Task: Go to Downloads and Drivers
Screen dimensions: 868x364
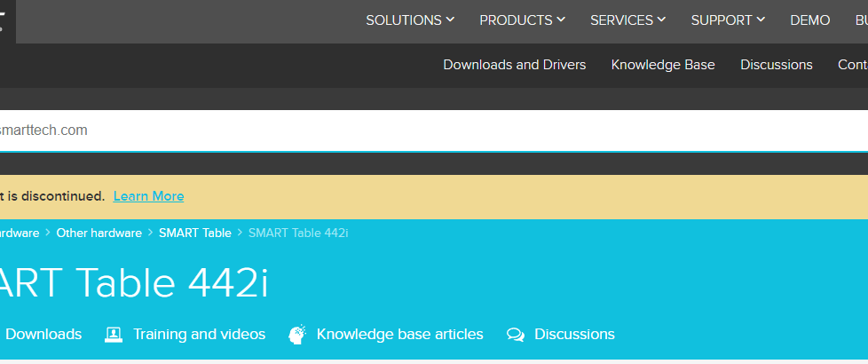Action: [514, 65]
